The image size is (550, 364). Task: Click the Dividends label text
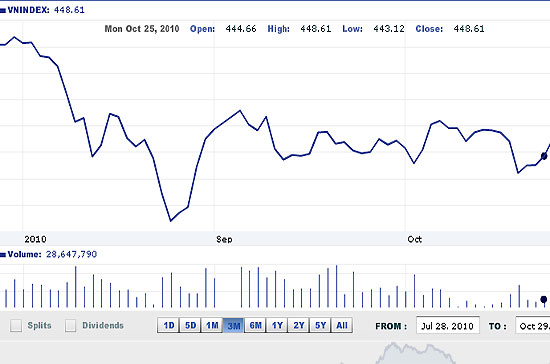[x=103, y=325]
